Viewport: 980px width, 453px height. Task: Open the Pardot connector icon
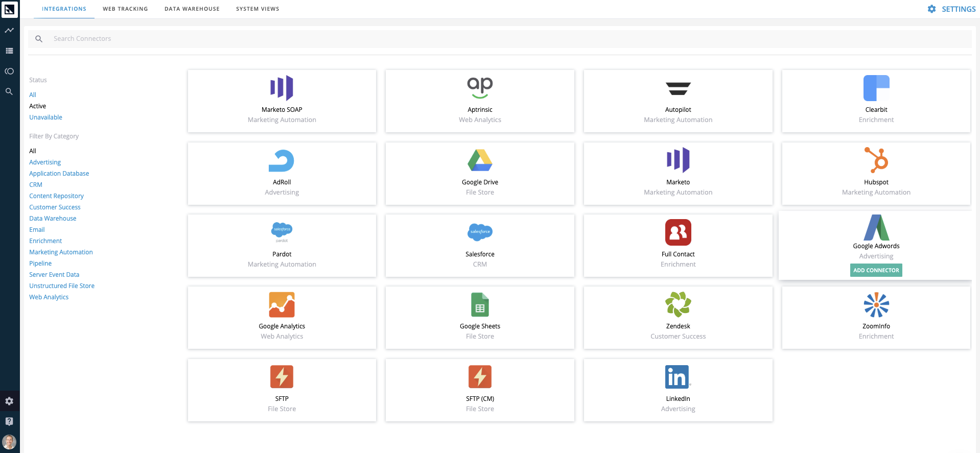(x=282, y=232)
